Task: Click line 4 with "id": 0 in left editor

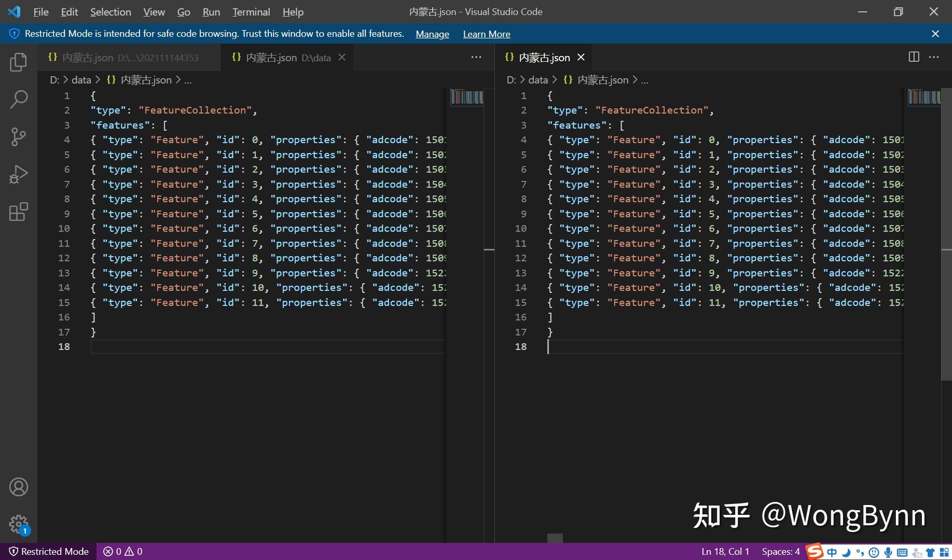Action: [x=268, y=140]
